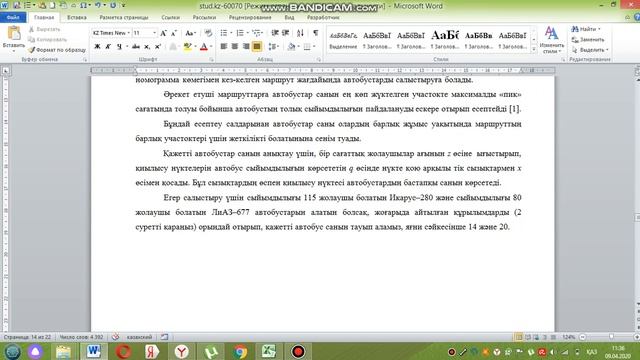Toggle superscript formatting
Image resolution: width=640 pixels, height=360 pixels.
click(x=158, y=47)
